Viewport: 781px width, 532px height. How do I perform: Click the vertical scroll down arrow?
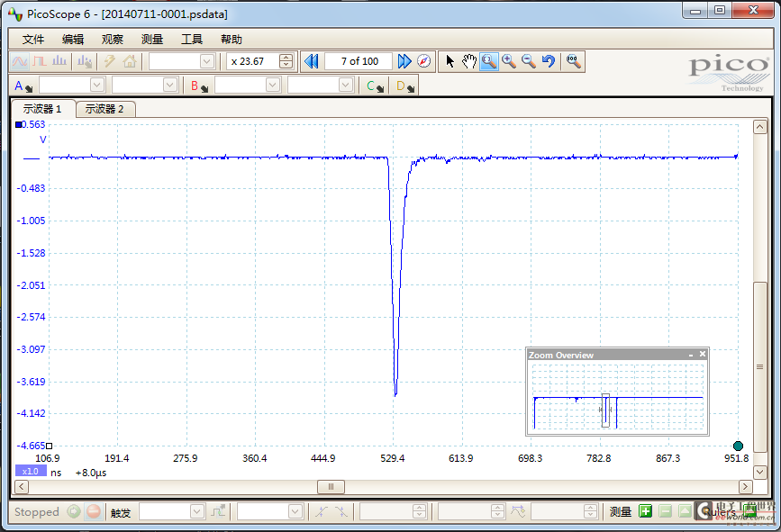(759, 472)
